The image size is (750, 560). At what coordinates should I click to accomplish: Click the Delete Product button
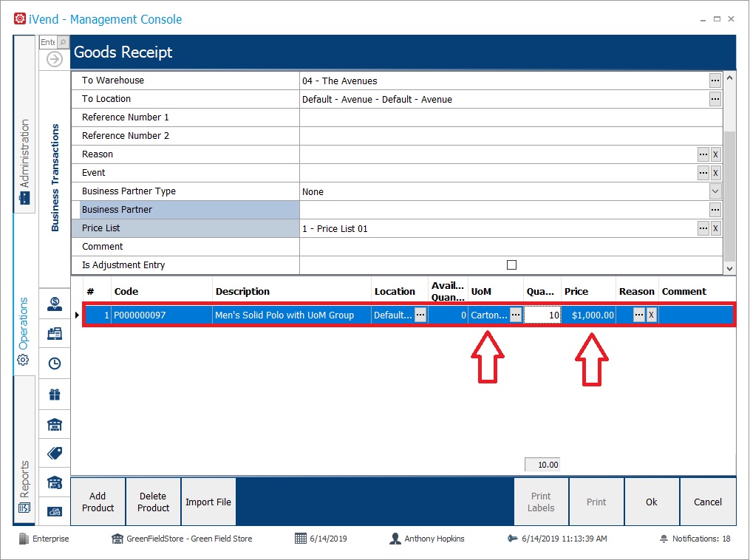[x=154, y=502]
